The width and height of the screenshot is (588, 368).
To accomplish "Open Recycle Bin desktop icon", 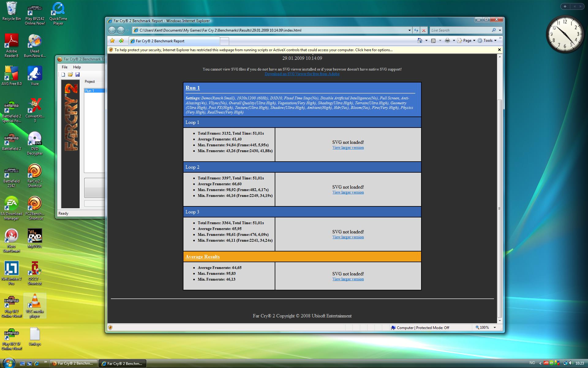I will (x=12, y=11).
